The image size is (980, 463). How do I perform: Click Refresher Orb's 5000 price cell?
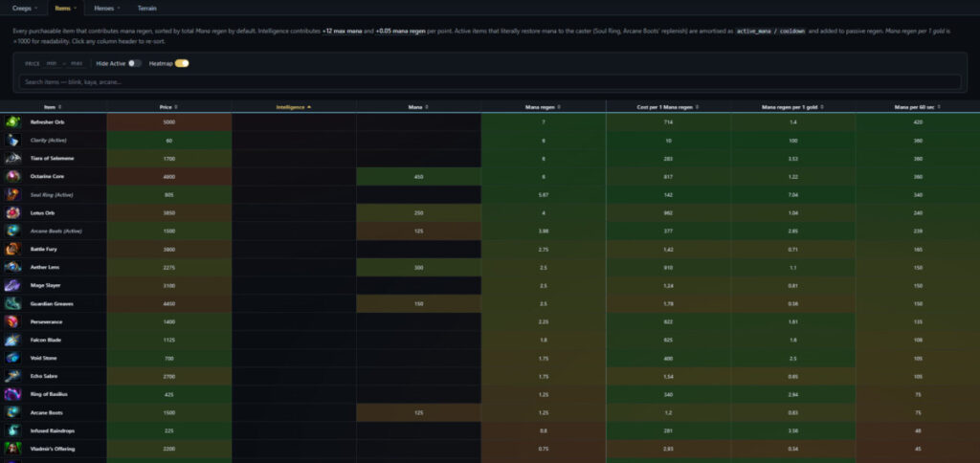tap(168, 121)
